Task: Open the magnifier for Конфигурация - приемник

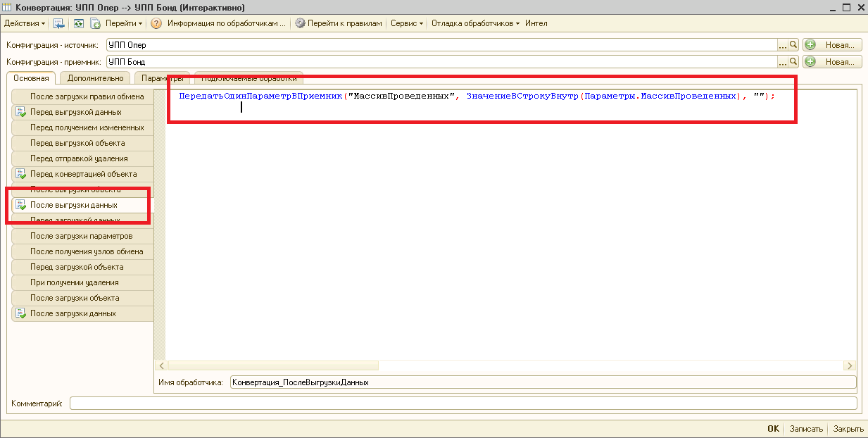Action: [793, 61]
